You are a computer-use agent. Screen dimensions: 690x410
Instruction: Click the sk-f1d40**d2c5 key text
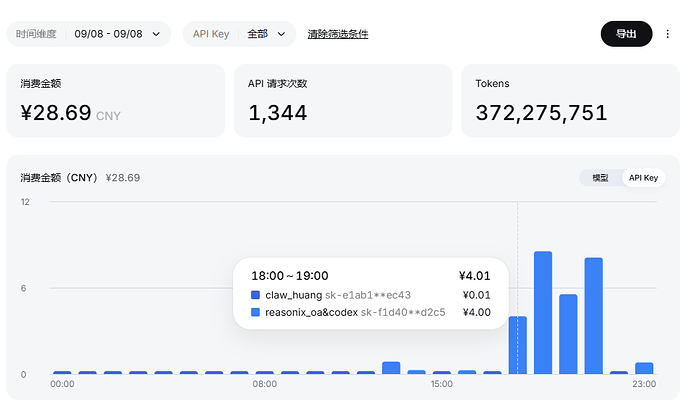pyautogui.click(x=403, y=312)
